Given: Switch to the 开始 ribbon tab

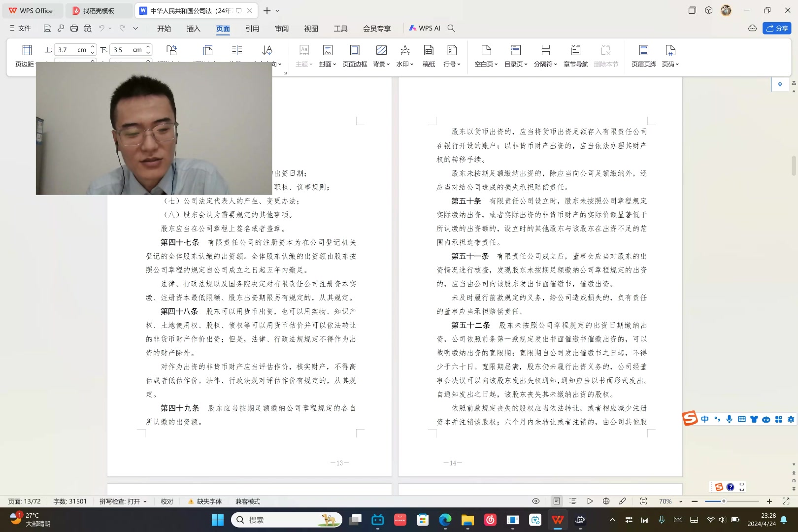Looking at the screenshot, I should [x=164, y=29].
